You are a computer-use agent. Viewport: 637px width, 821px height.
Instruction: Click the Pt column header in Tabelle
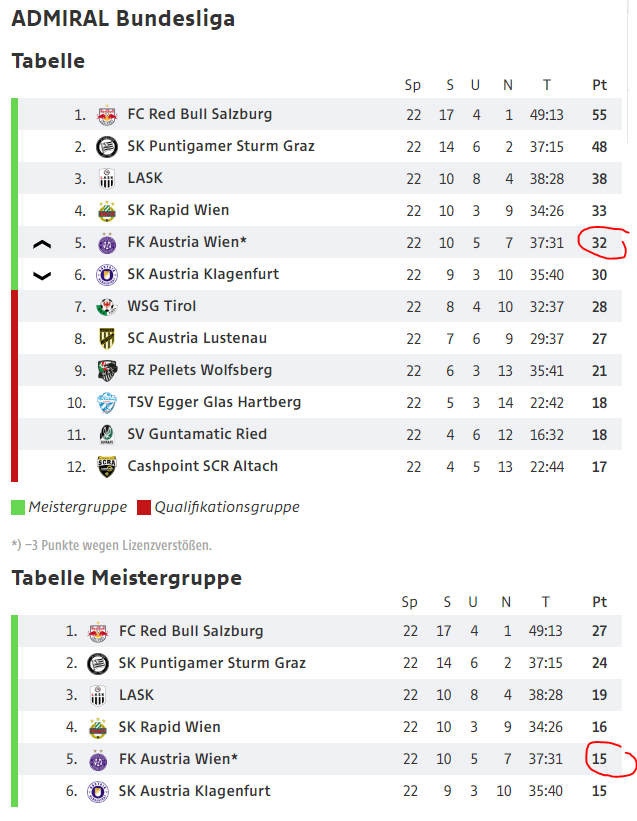click(x=599, y=85)
